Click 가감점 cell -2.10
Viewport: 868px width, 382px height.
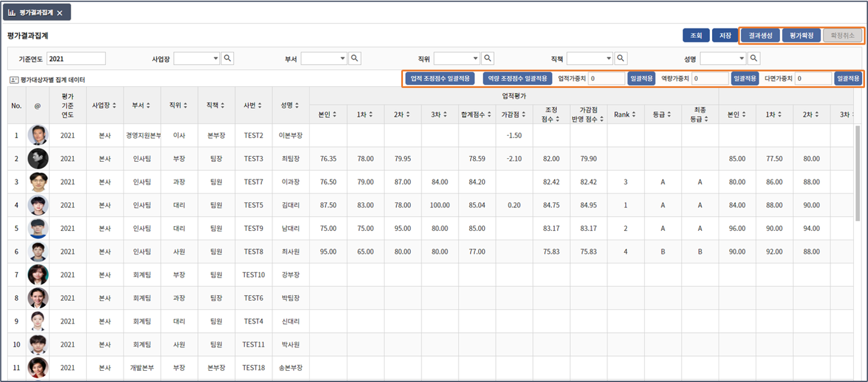click(514, 158)
